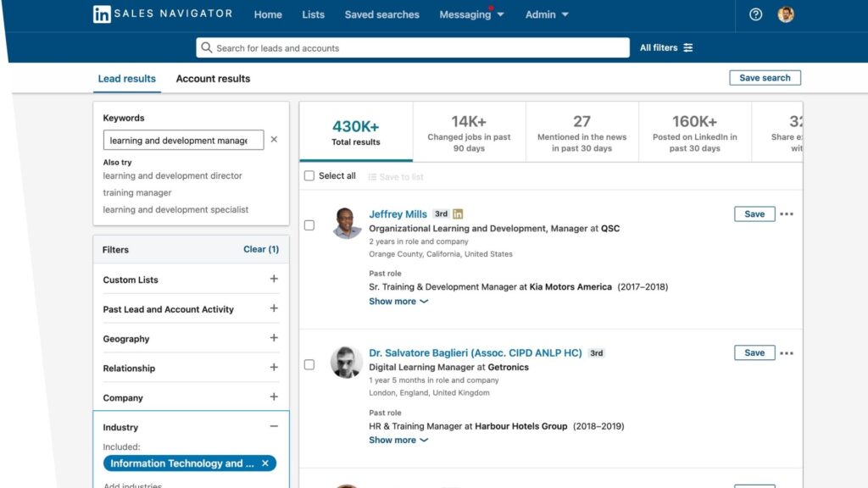Click the 3rd degree badge beside Dr. Salvatore Baglieri
Image resolution: width=868 pixels, height=488 pixels.
[x=596, y=353]
